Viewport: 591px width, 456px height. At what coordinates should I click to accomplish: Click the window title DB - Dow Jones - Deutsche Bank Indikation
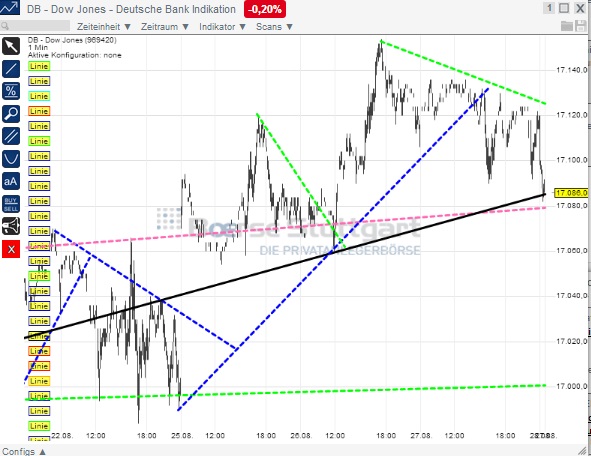tap(131, 9)
